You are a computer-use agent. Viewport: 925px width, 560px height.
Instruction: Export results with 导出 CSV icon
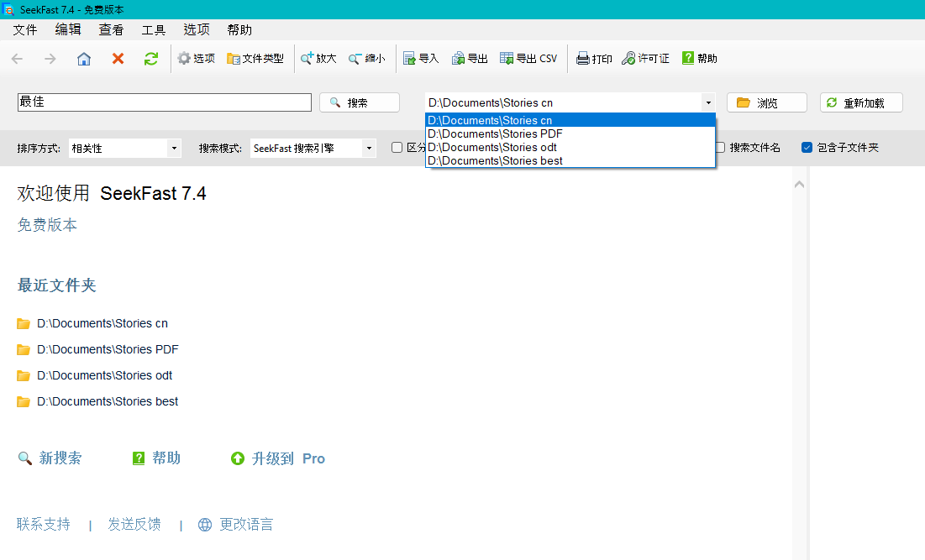(528, 59)
